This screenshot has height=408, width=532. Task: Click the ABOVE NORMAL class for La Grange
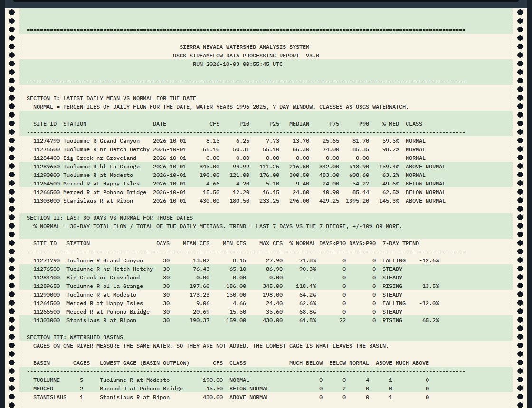click(x=426, y=167)
